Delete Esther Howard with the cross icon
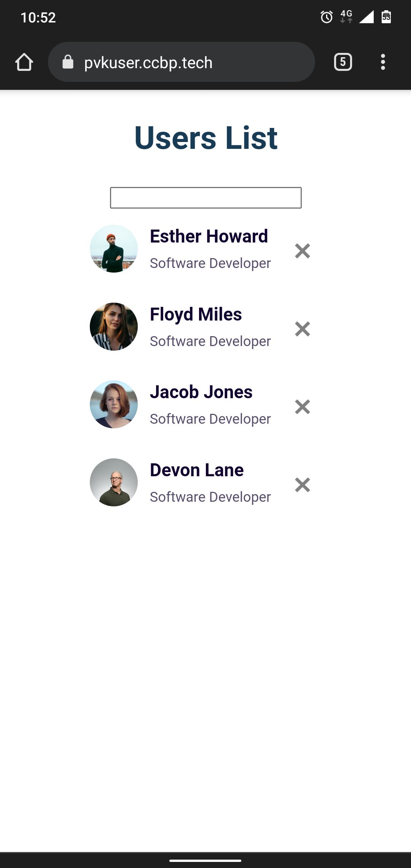Image resolution: width=411 pixels, height=868 pixels. pyautogui.click(x=303, y=251)
